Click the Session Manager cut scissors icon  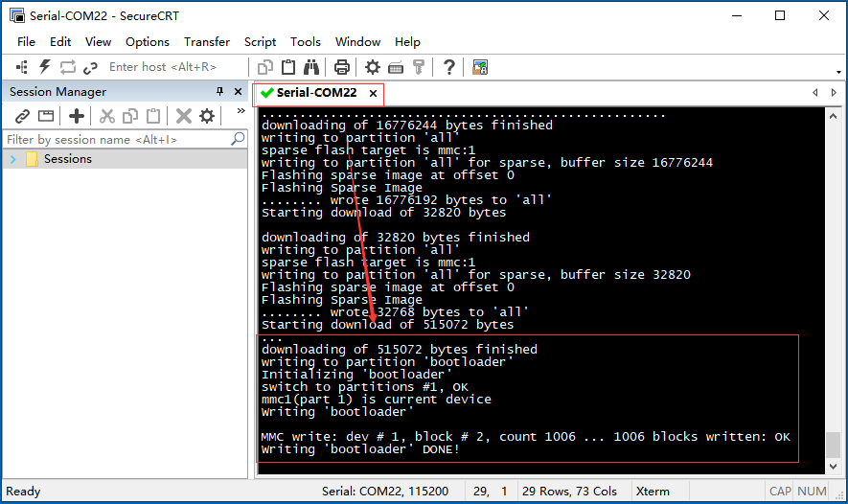tap(107, 116)
